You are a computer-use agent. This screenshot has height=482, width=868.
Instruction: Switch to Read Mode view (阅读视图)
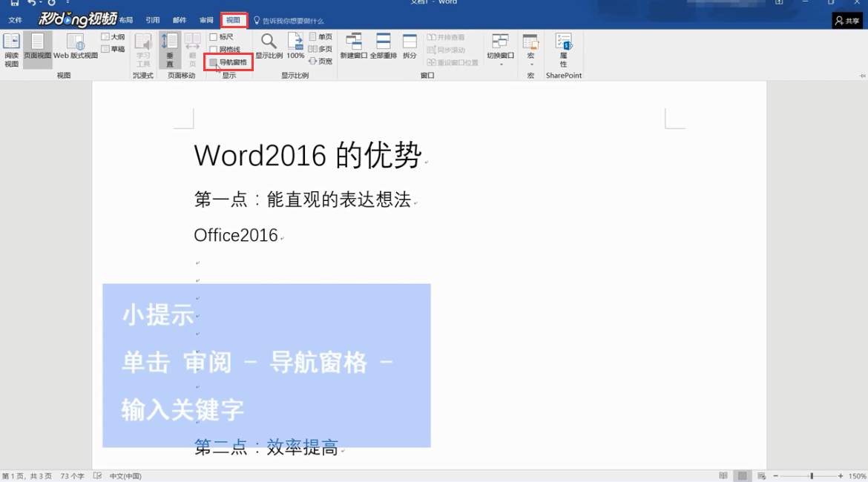12,50
